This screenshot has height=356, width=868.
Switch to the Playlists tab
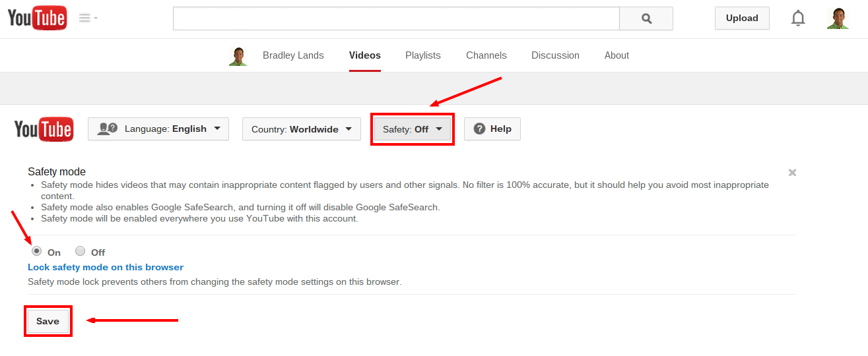pos(423,55)
